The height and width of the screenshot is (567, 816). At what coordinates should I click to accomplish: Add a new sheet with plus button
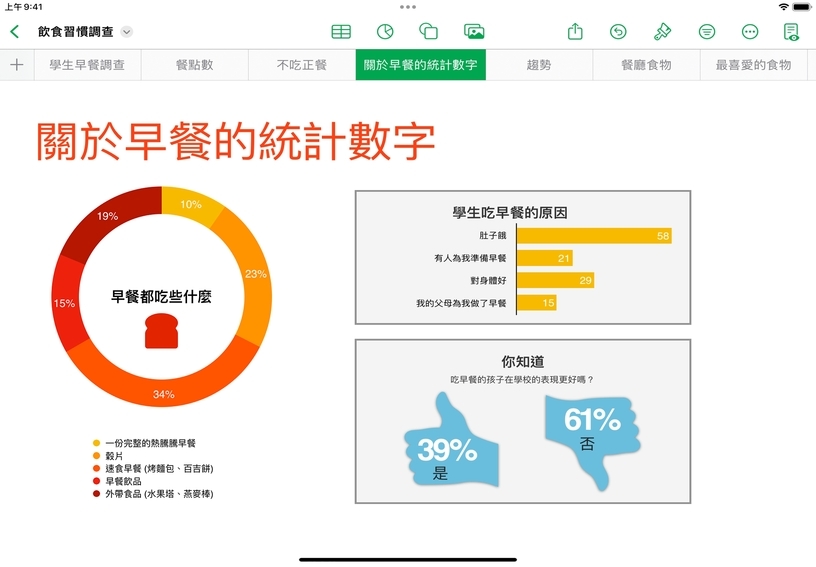point(16,65)
